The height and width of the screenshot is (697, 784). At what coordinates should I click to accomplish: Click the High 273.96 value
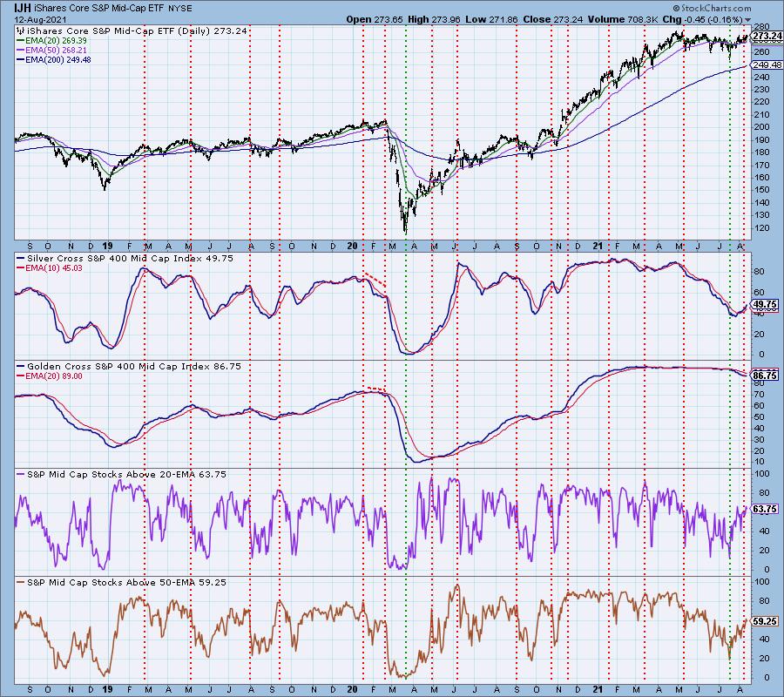coord(434,19)
